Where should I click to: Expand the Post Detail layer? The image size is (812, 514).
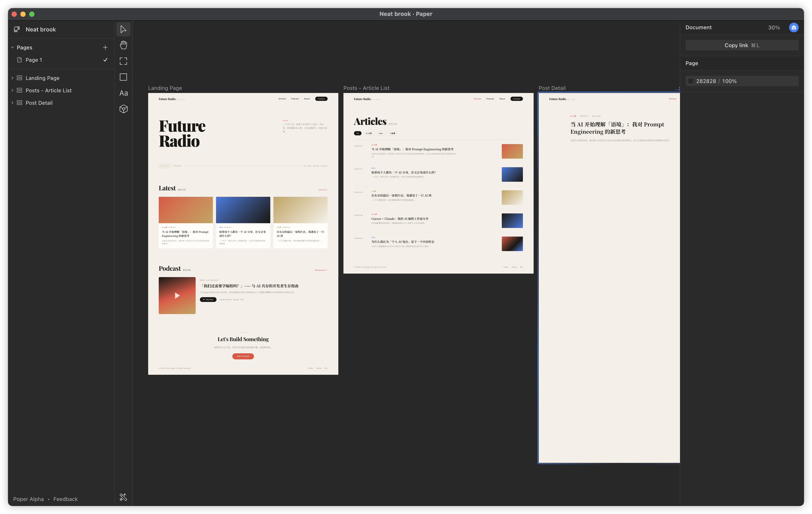(12, 103)
